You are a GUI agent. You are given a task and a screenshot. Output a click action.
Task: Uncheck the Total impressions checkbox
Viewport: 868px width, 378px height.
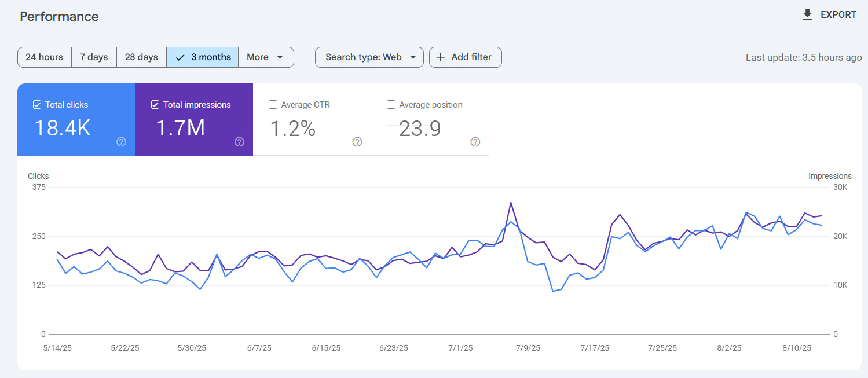(155, 105)
